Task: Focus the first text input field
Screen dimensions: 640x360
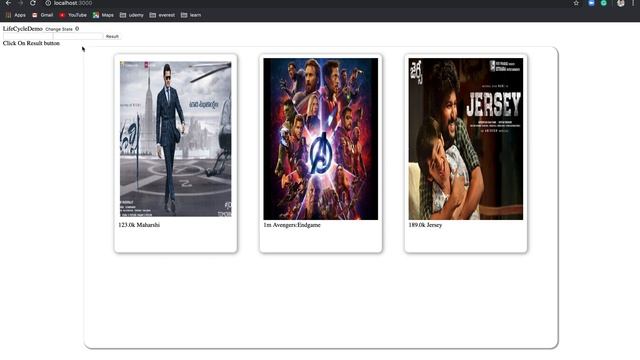Action: [28, 36]
